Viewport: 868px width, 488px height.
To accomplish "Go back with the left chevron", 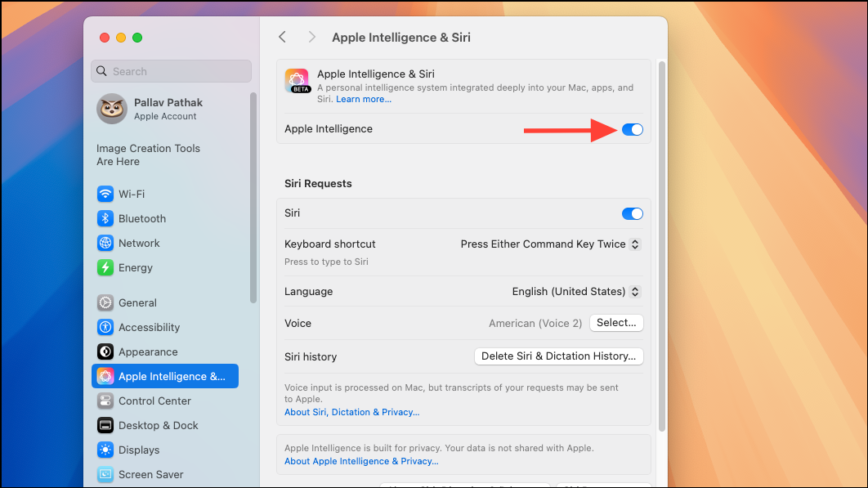I will coord(282,37).
